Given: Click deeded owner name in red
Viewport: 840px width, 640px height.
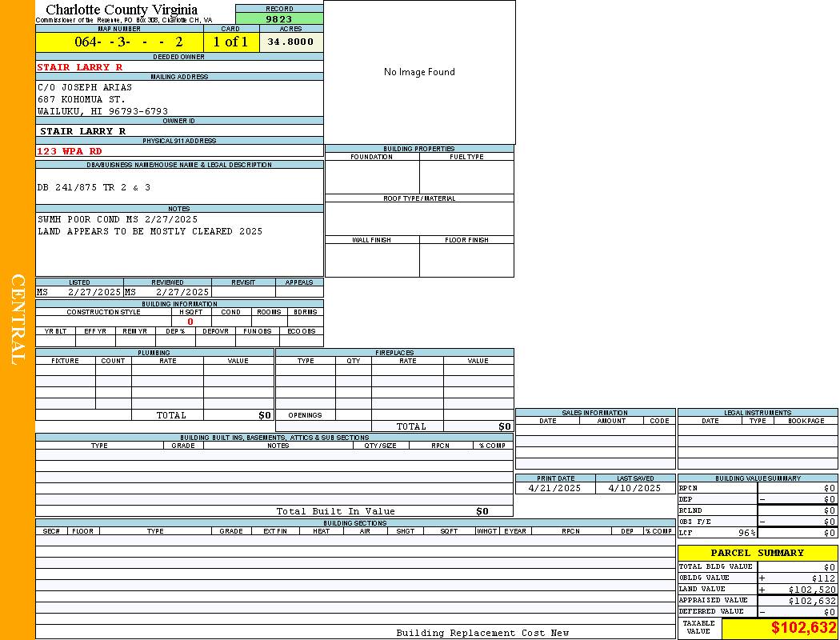Looking at the screenshot, I should click(80, 67).
